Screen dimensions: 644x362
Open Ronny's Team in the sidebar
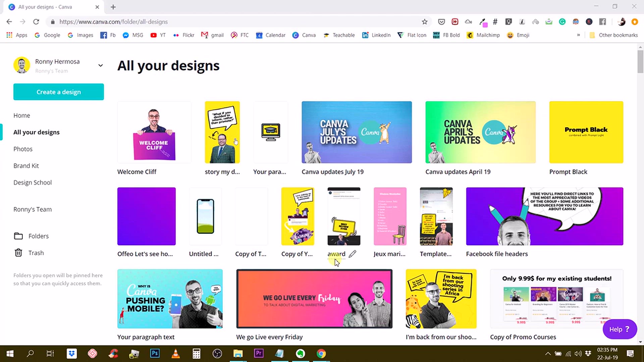click(33, 209)
